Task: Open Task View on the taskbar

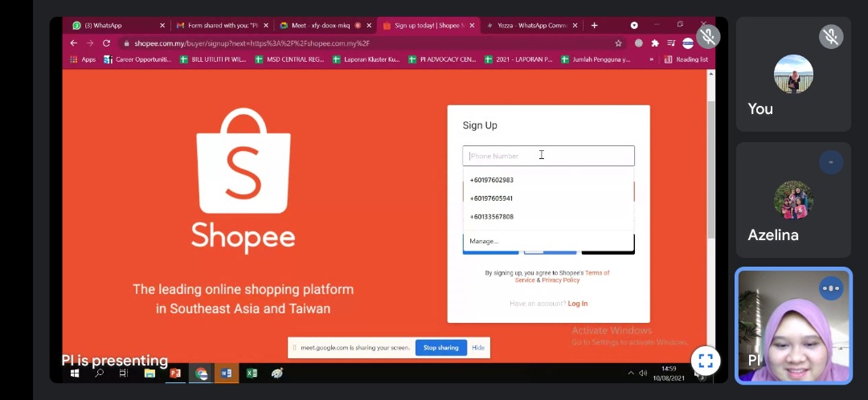Action: (124, 373)
